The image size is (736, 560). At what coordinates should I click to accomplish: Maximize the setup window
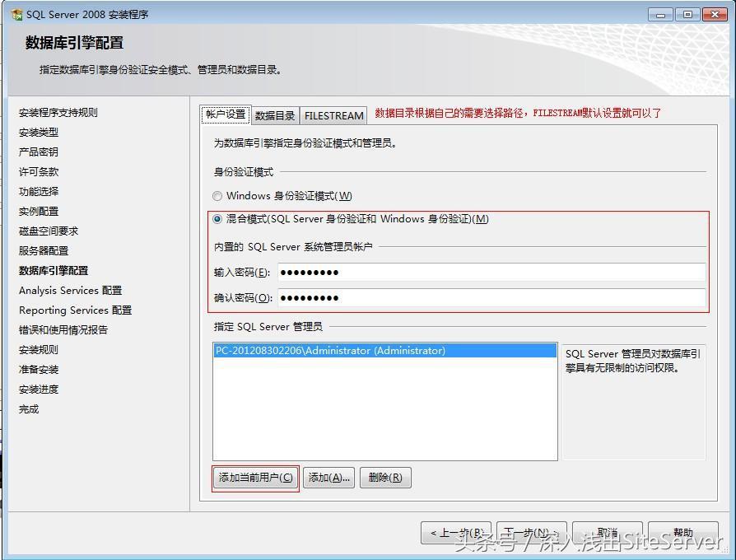[x=687, y=15]
